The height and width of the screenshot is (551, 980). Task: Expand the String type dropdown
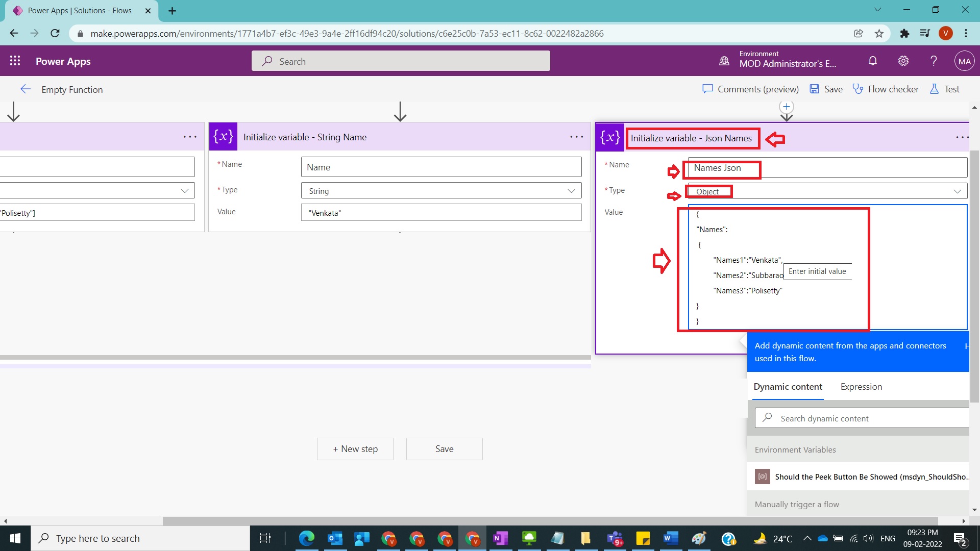pos(571,191)
